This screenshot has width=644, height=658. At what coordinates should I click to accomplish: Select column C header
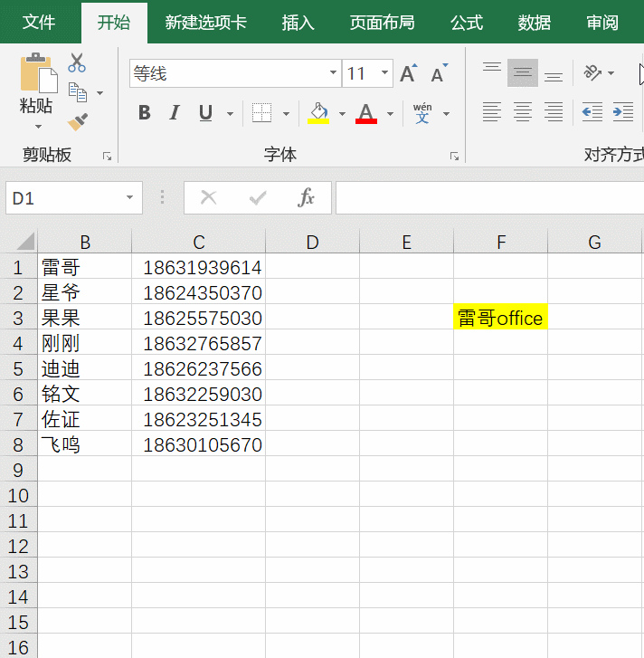pyautogui.click(x=199, y=242)
